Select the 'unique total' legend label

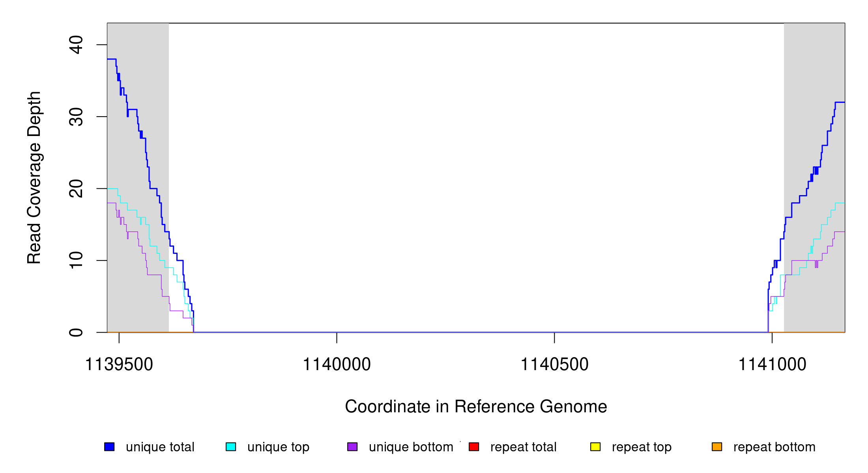click(160, 447)
